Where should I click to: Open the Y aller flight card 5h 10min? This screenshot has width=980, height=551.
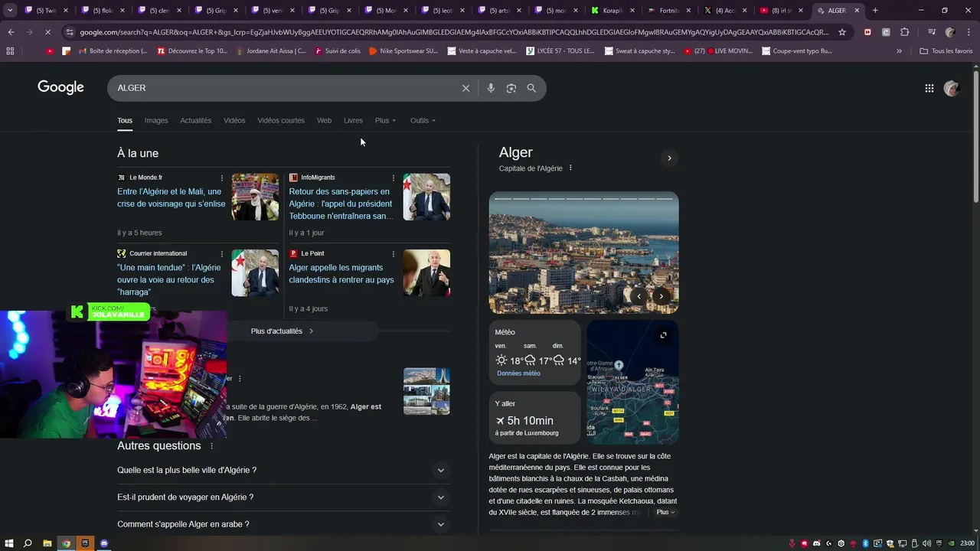(534, 418)
